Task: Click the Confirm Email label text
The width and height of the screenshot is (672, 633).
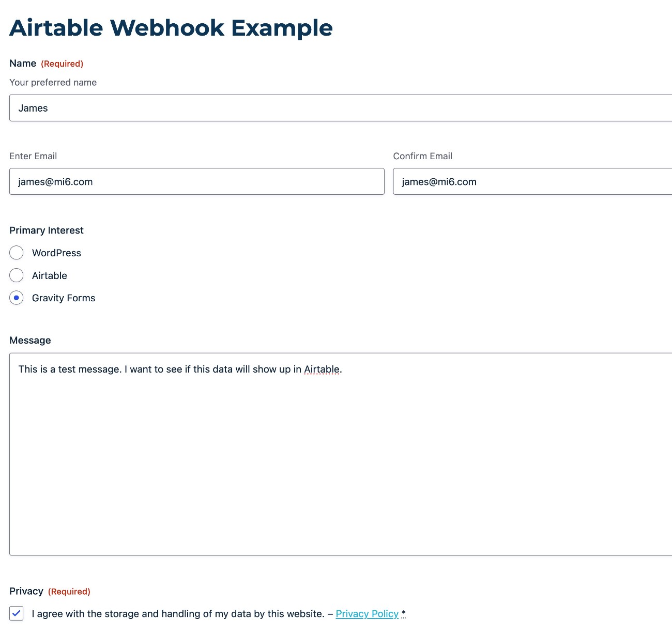Action: pos(423,156)
